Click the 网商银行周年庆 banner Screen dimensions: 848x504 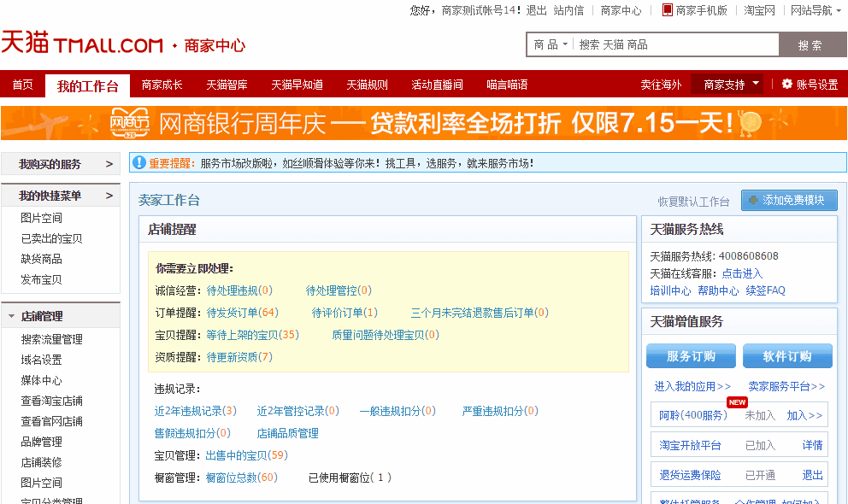tap(423, 123)
